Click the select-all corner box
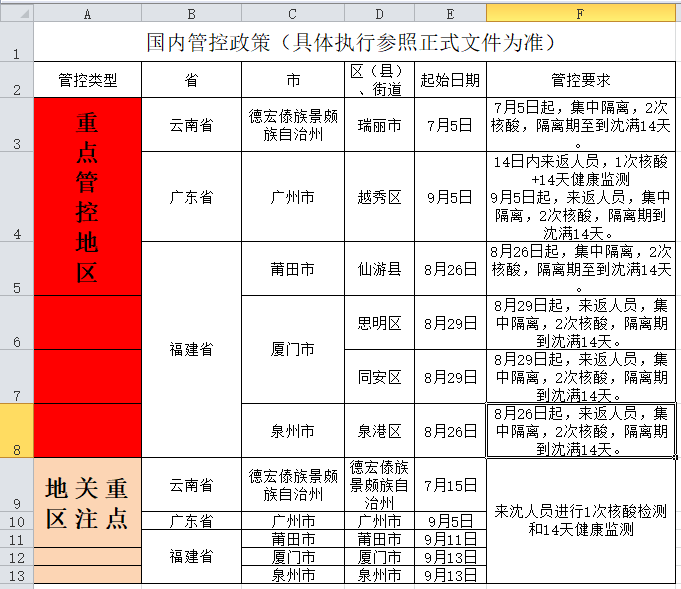 tap(17, 13)
